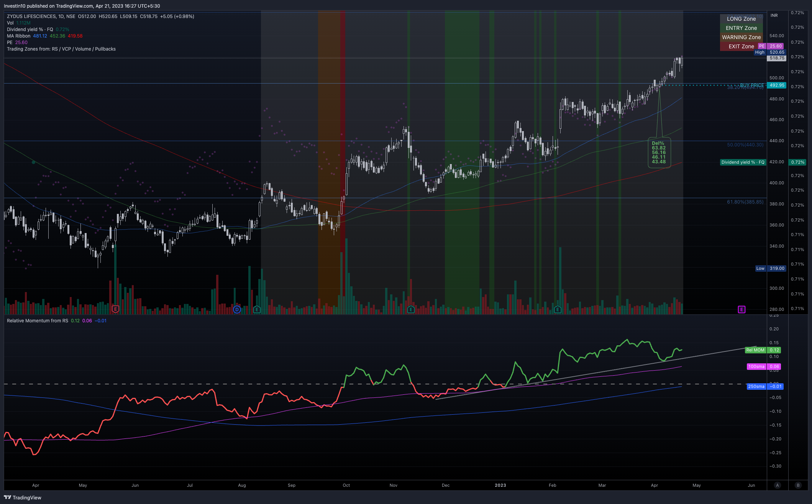The image size is (812, 504).
Task: Click the 50.00%(440.30) Fibonacci level label
Action: click(x=745, y=145)
